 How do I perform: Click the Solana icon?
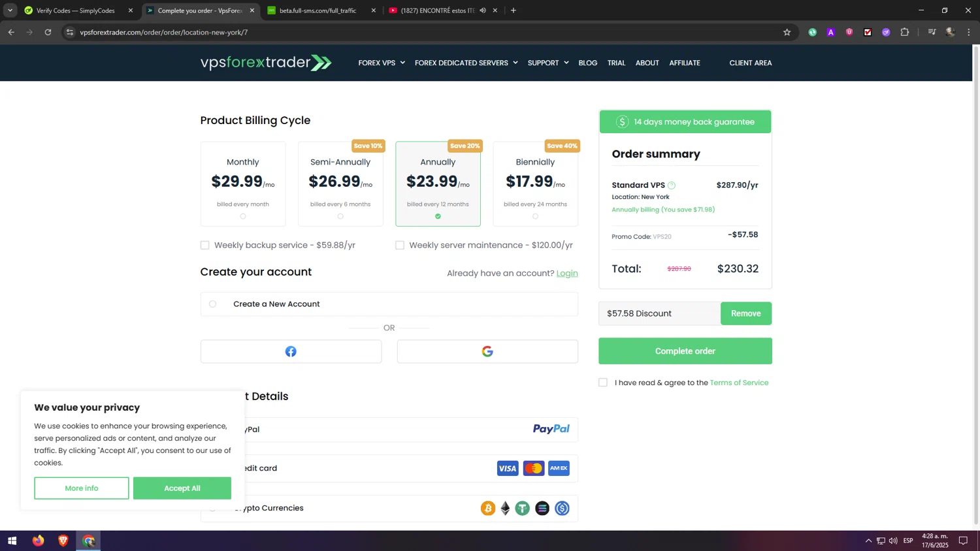pyautogui.click(x=542, y=508)
